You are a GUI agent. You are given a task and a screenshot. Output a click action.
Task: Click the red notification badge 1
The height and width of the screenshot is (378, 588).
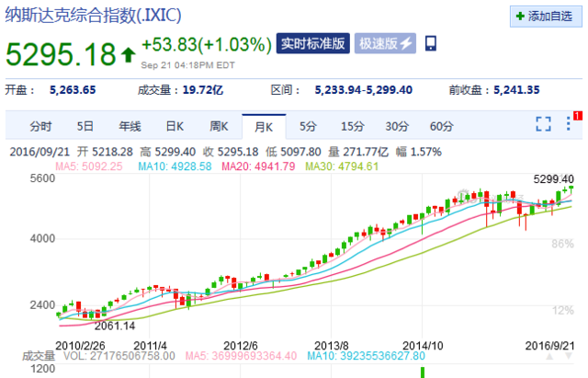[x=578, y=116]
